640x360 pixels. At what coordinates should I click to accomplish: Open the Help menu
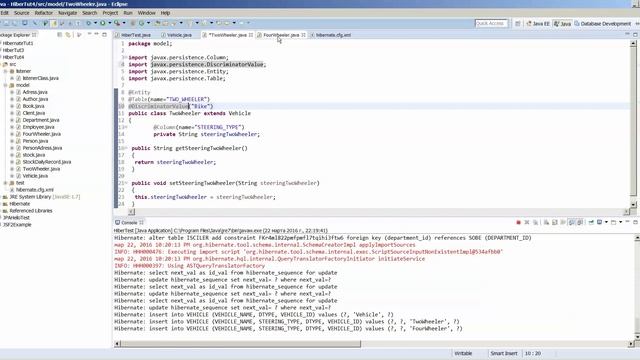(165, 13)
